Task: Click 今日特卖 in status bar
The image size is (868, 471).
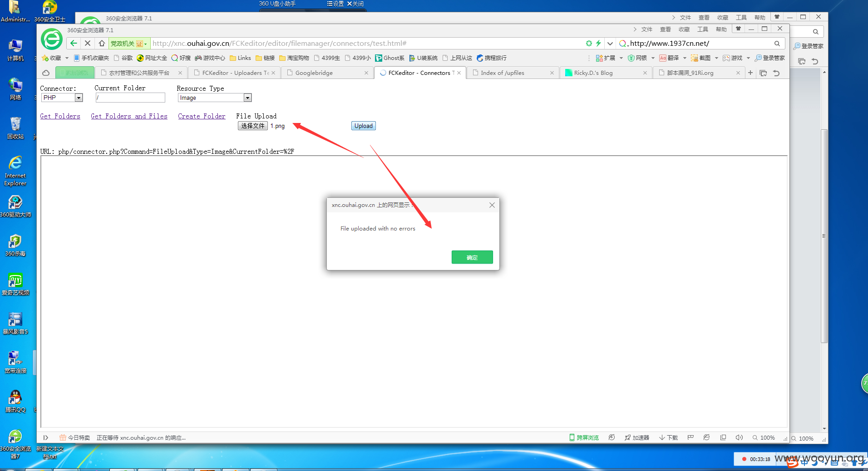Action: [x=75, y=437]
